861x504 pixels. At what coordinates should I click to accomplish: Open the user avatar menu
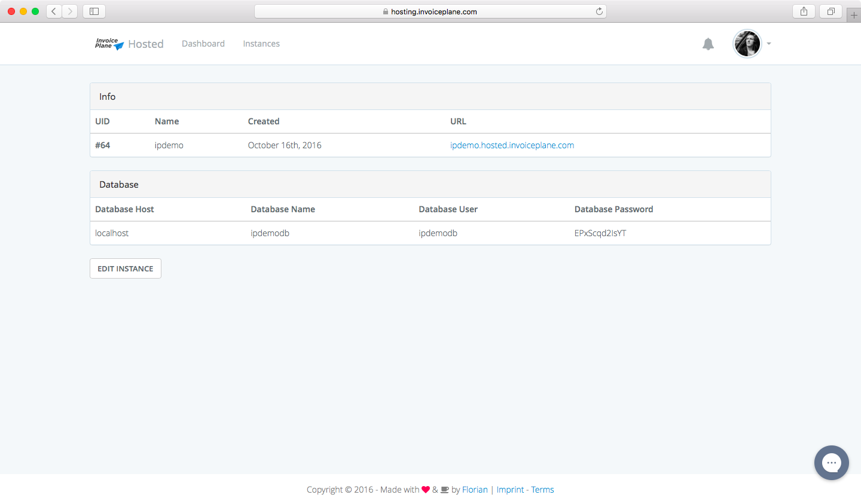coord(747,44)
